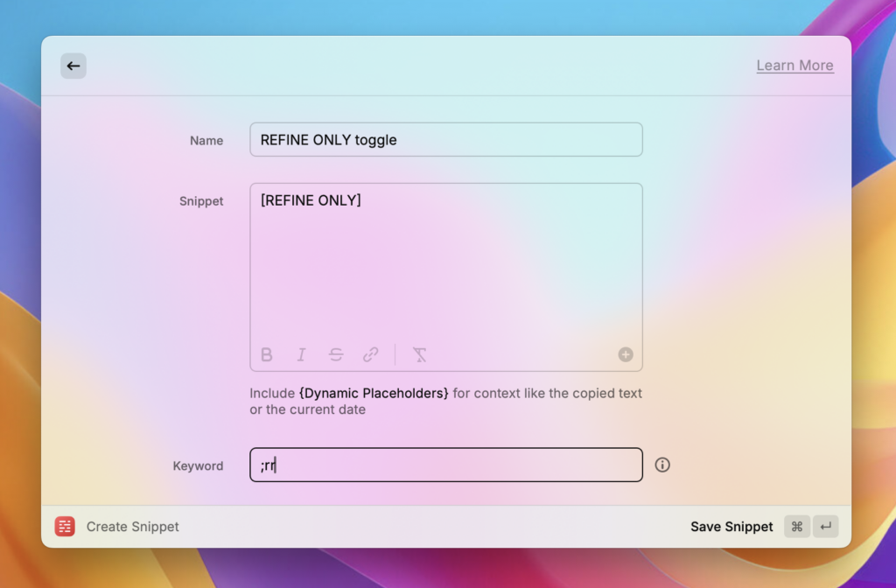Click the back arrow button
896x588 pixels.
[x=73, y=66]
